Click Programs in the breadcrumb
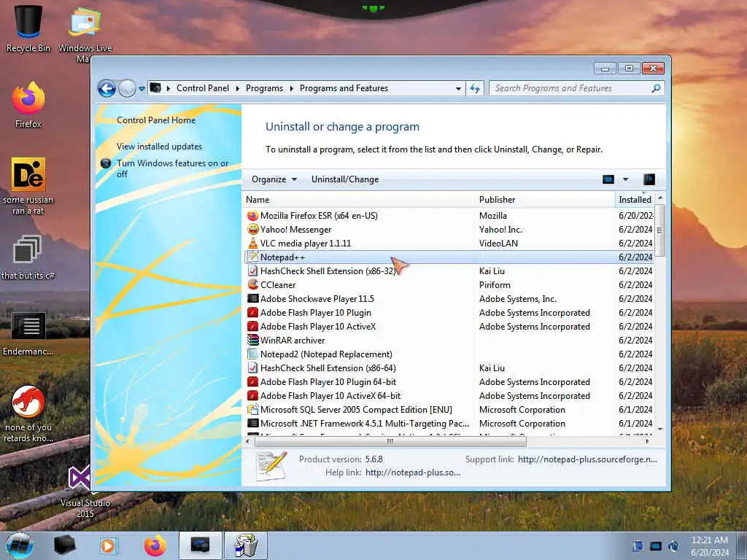This screenshot has height=560, width=747. point(264,88)
